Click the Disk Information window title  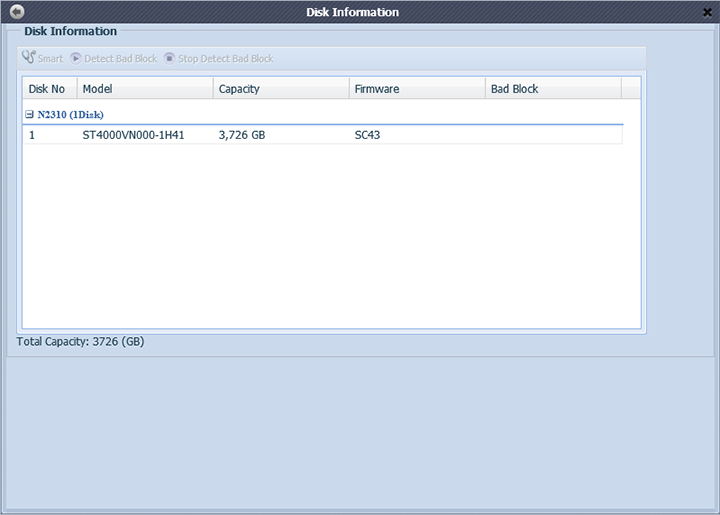[352, 12]
